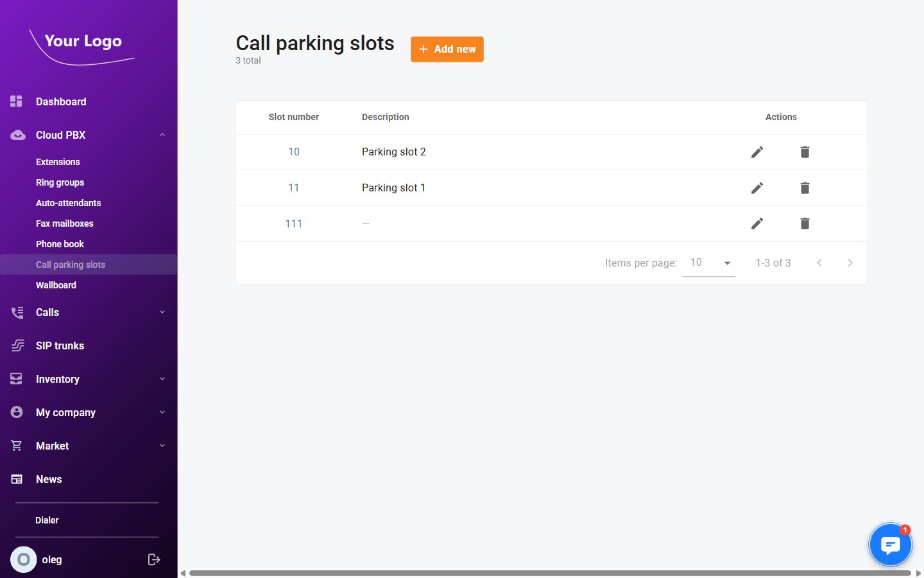
Task: Open the Wallboard page
Action: coord(56,285)
